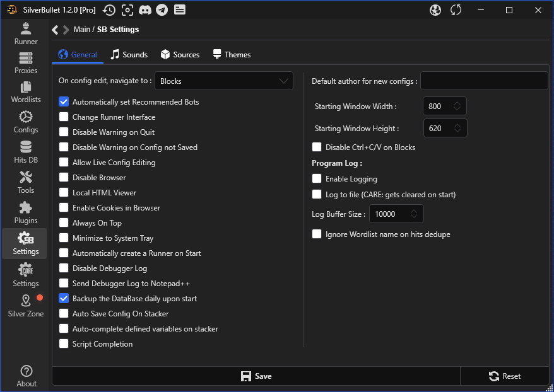This screenshot has width=554, height=392.
Task: Click the Reset button
Action: pyautogui.click(x=505, y=376)
